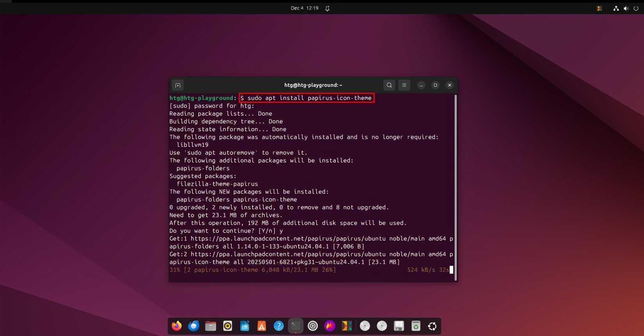Open the Dec 4 12:19 clock menu
644x336 pixels.
coord(304,8)
